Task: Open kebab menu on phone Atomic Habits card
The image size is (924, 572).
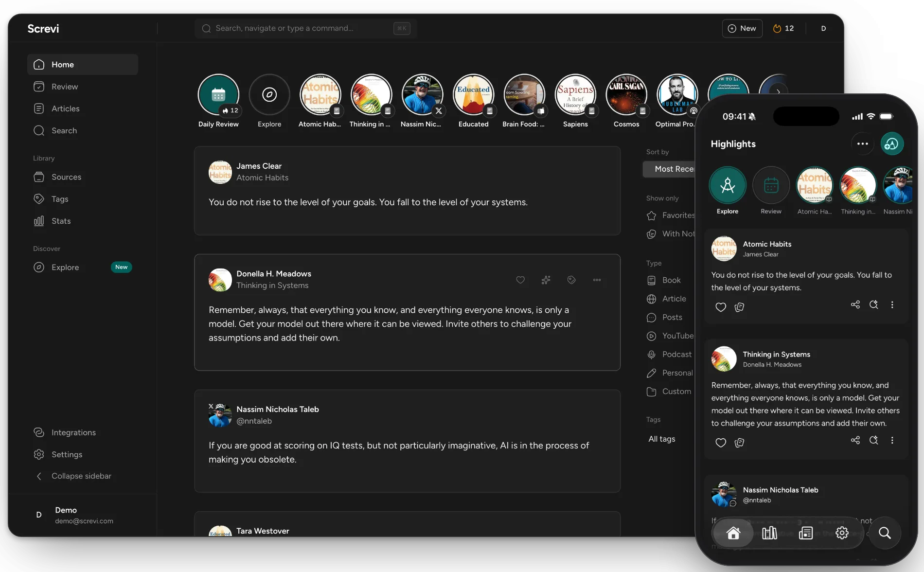Action: (x=892, y=304)
